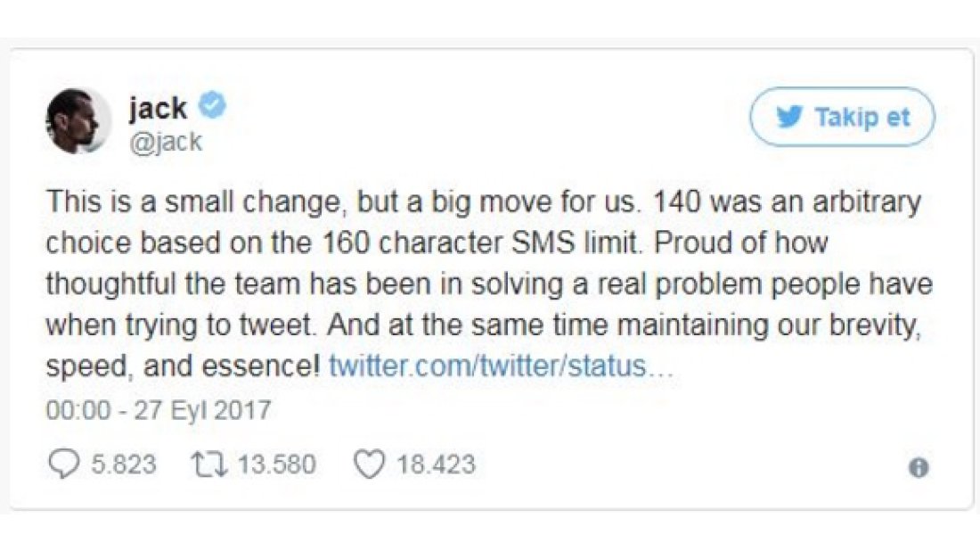Open the @jack handle link
The width and height of the screenshot is (980, 551).
coord(166,141)
